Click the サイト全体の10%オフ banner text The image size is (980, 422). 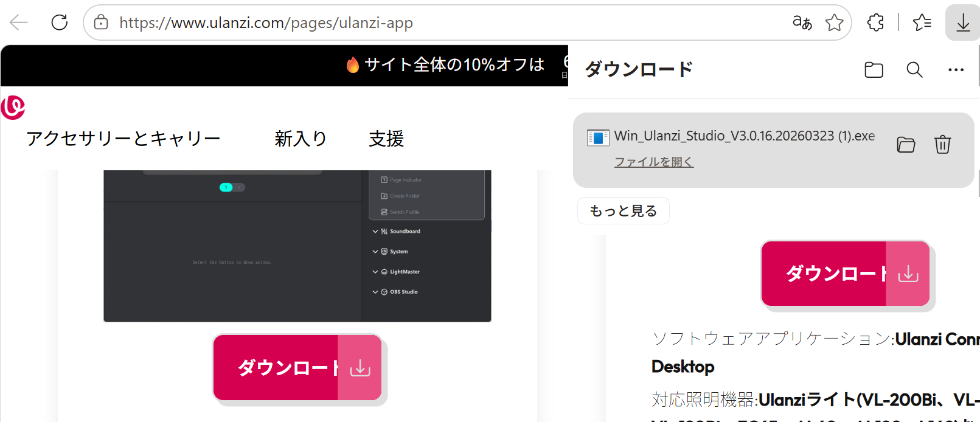(454, 64)
